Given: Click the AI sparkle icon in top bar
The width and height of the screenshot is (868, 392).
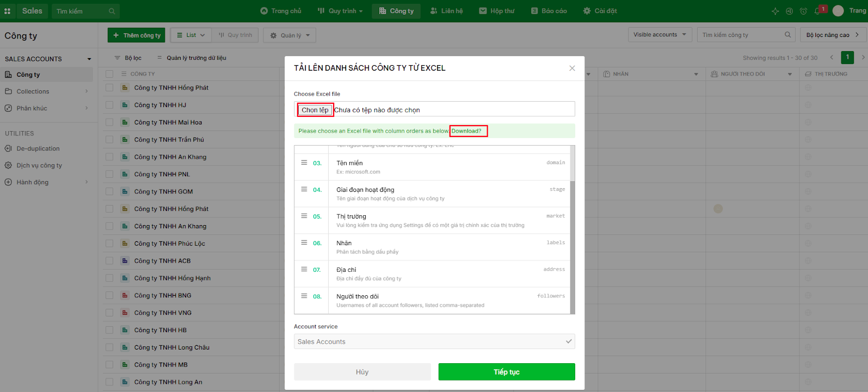Looking at the screenshot, I should tap(775, 11).
